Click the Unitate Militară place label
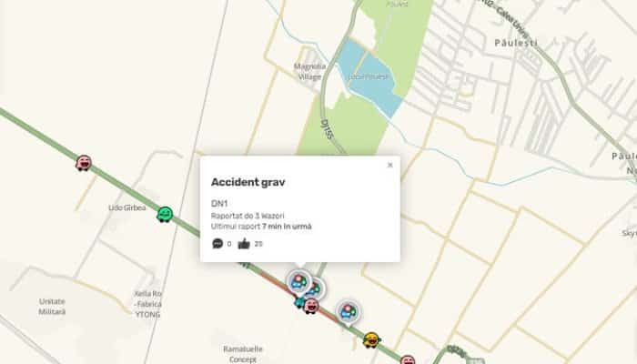Screen dimensions: 637x364 tap(52, 307)
